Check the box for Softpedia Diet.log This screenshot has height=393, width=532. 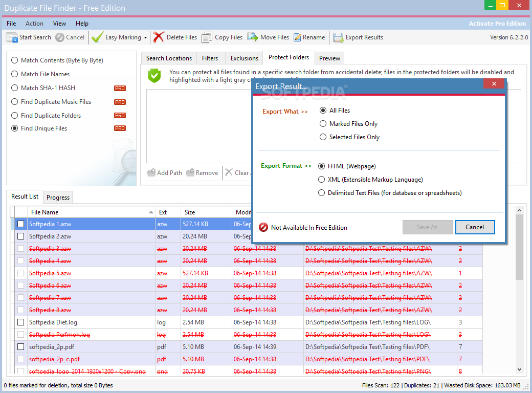(x=20, y=322)
